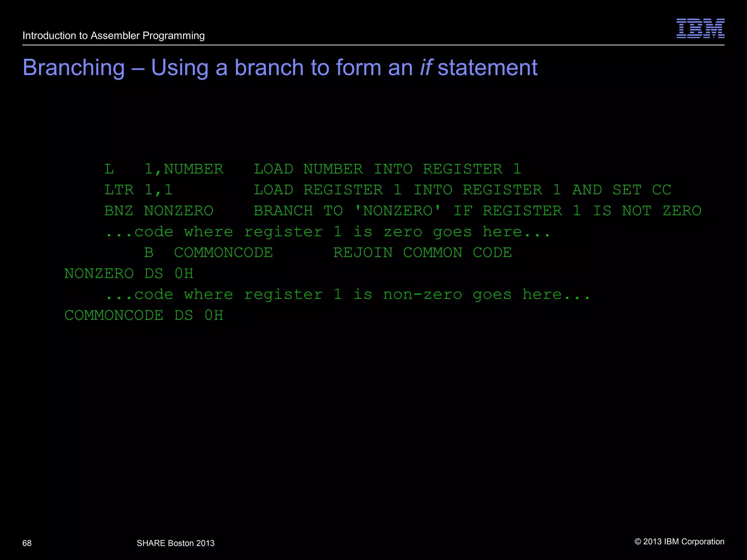Click the 'Introduction to Assembler Programming' header text
Viewport: 747px width, 560px height.
click(x=113, y=36)
